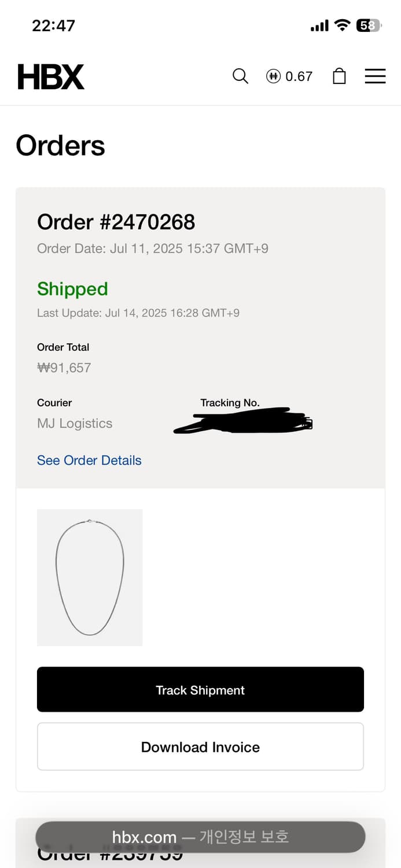The height and width of the screenshot is (868, 401).
Task: Open See Order Details link
Action: coord(89,461)
